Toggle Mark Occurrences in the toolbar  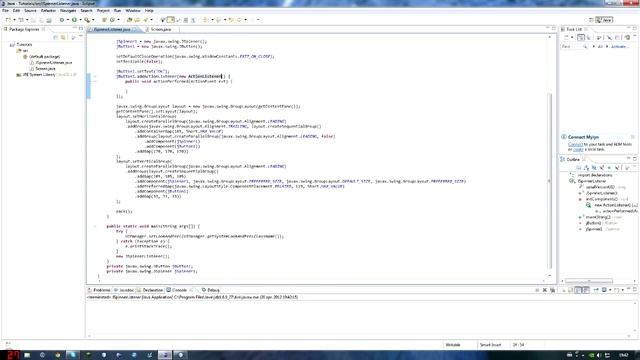[170, 20]
